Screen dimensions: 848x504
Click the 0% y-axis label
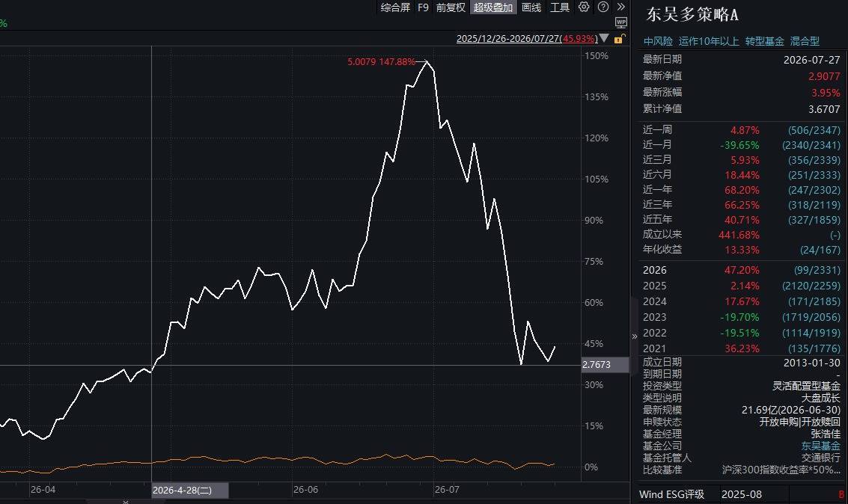(591, 467)
